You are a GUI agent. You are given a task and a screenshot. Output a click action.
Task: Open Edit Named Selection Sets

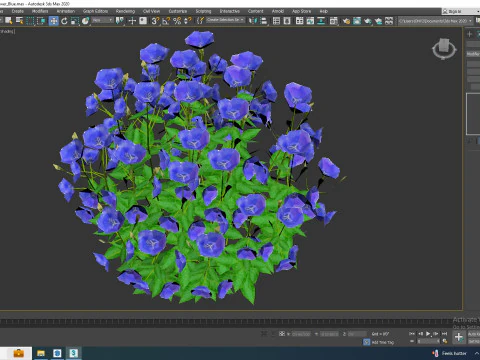click(x=200, y=21)
